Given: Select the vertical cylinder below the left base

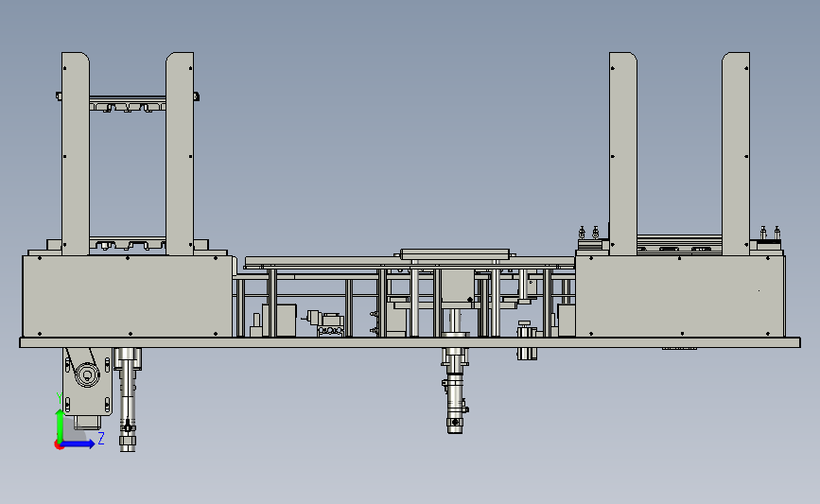Looking at the screenshot, I should coord(128,399).
